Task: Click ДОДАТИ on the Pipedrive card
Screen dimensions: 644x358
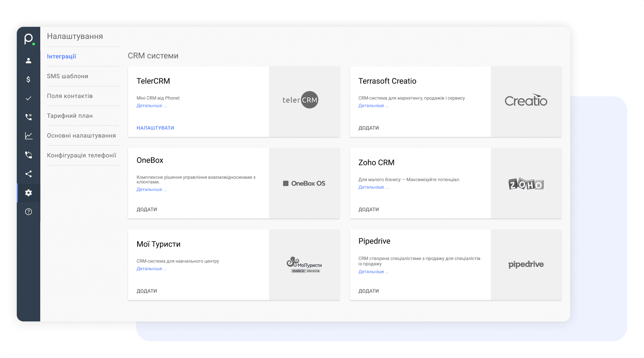Action: point(369,291)
